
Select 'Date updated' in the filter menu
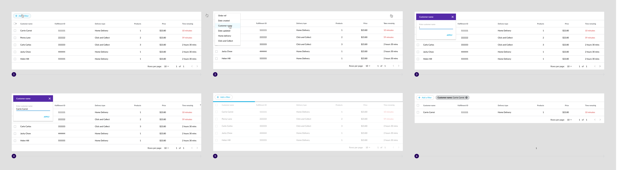point(224,31)
